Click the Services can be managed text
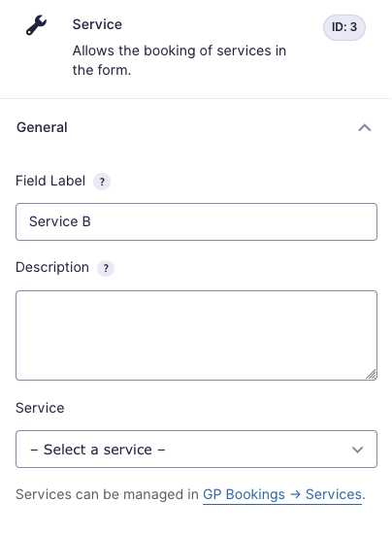The width and height of the screenshot is (392, 535). 107,494
